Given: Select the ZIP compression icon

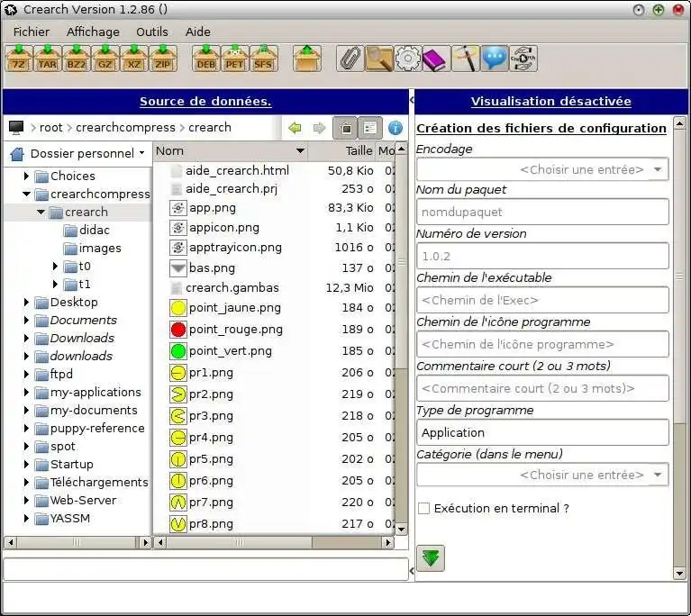Looking at the screenshot, I should [163, 59].
